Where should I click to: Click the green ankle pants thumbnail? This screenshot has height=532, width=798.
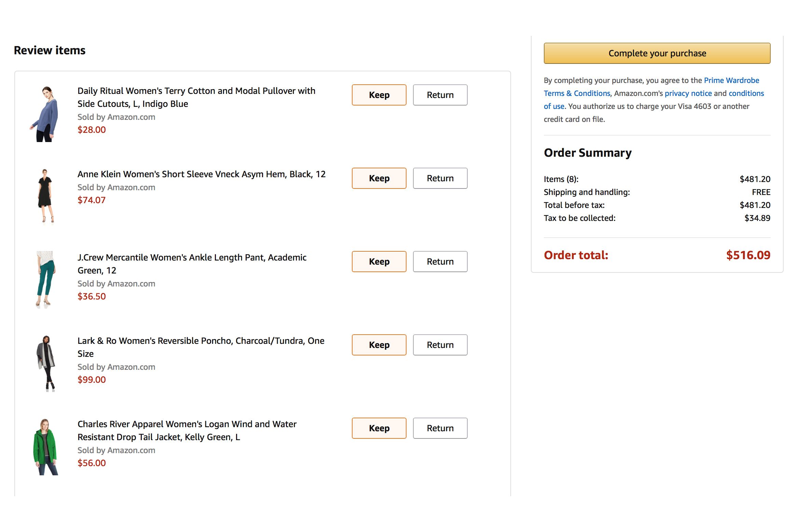45,280
